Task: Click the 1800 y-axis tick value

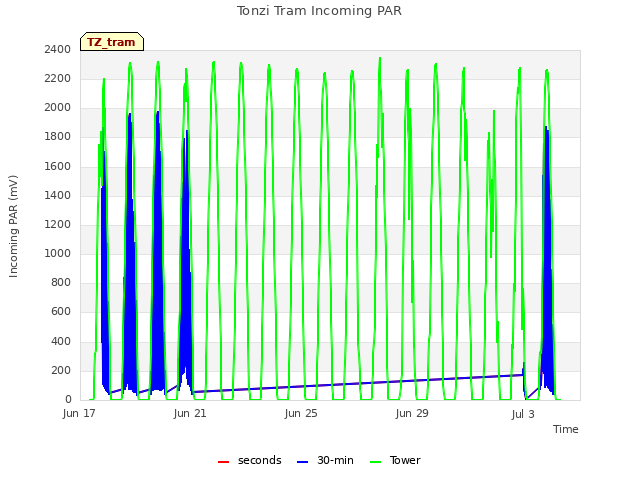Action: [x=58, y=137]
